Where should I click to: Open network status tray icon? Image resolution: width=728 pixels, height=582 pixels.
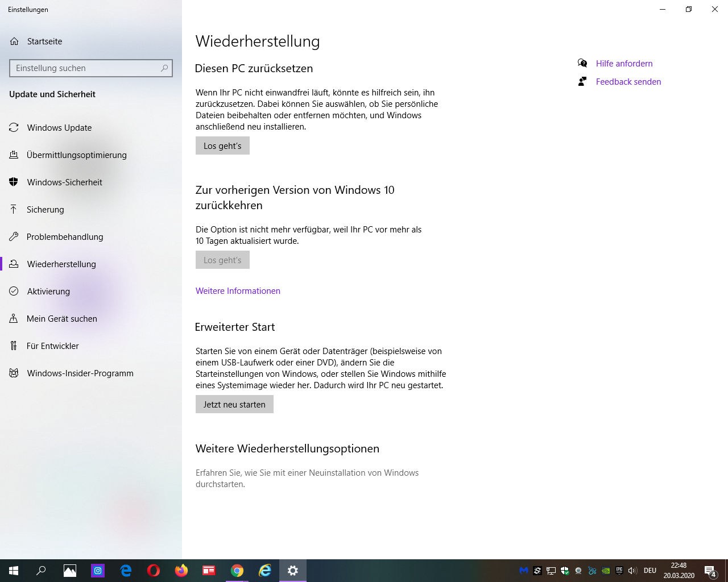[x=551, y=571]
